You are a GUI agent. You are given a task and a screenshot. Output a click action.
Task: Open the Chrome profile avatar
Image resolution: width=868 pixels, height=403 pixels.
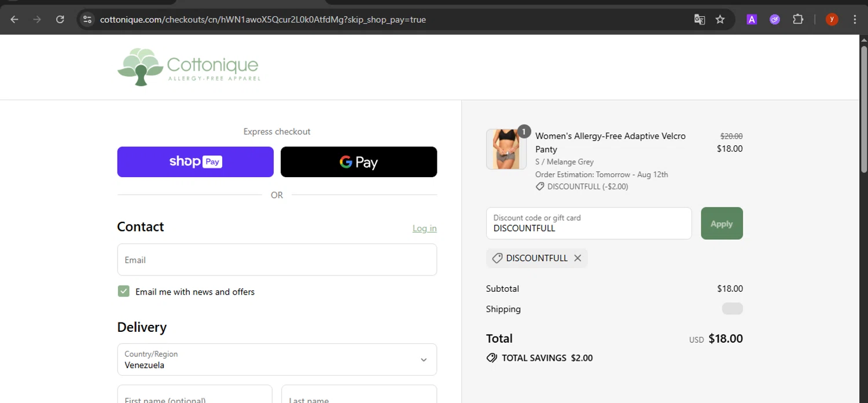tap(832, 20)
